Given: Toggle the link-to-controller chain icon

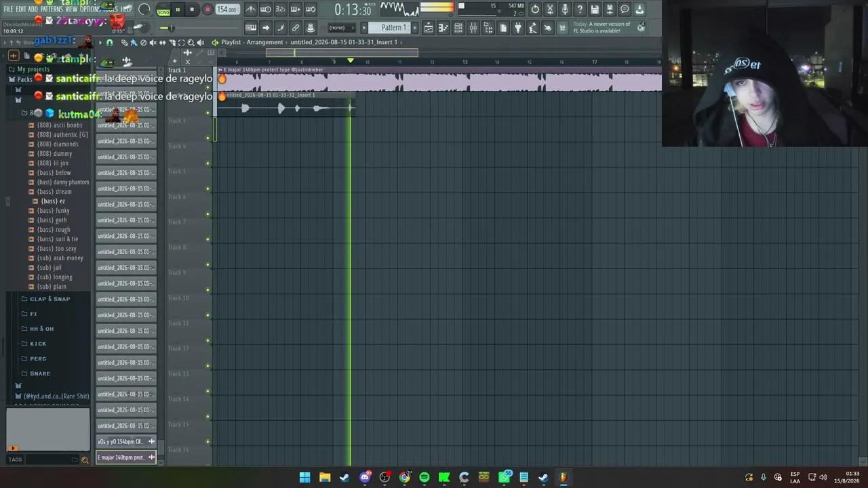Looking at the screenshot, I should coord(295,28).
